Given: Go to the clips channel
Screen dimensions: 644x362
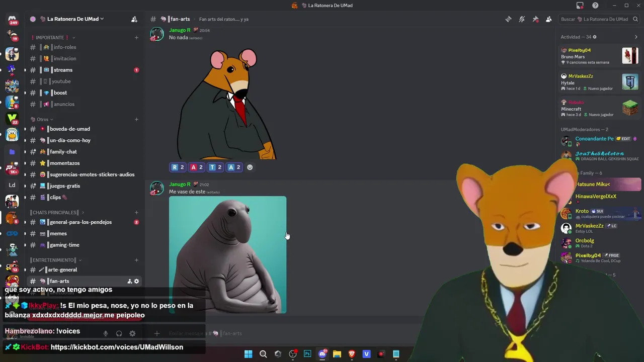Looking at the screenshot, I should pyautogui.click(x=84, y=198).
